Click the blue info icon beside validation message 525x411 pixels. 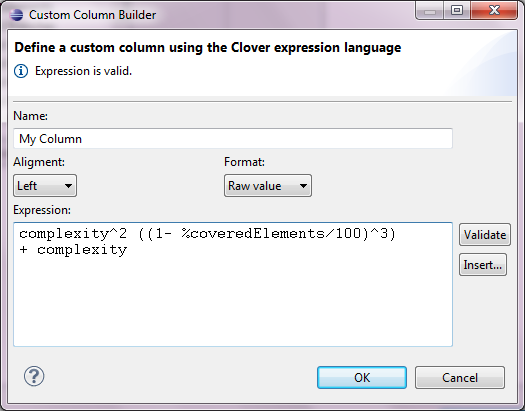(x=21, y=71)
